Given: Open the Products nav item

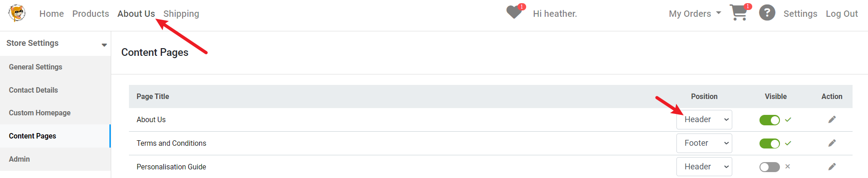Looking at the screenshot, I should (91, 14).
